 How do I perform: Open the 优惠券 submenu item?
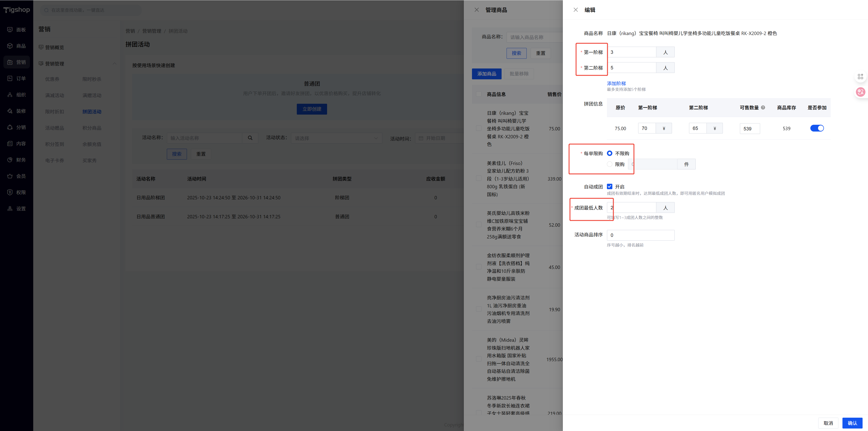coord(52,79)
